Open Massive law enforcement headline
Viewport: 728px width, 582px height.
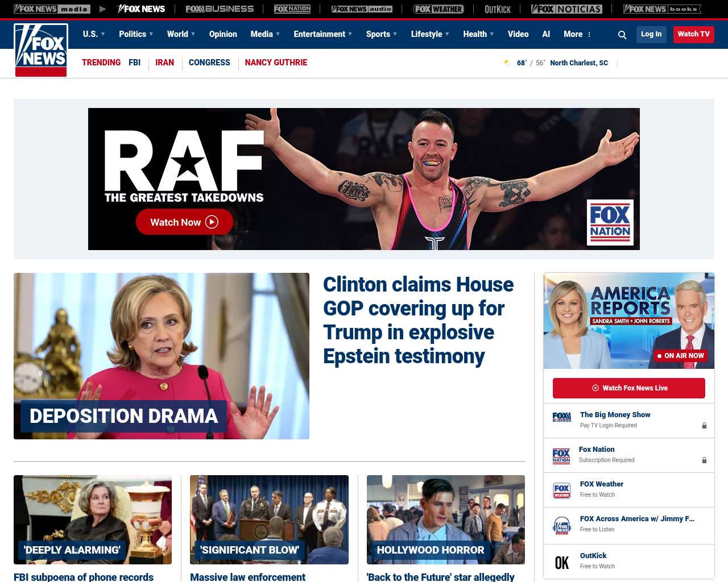(247, 577)
